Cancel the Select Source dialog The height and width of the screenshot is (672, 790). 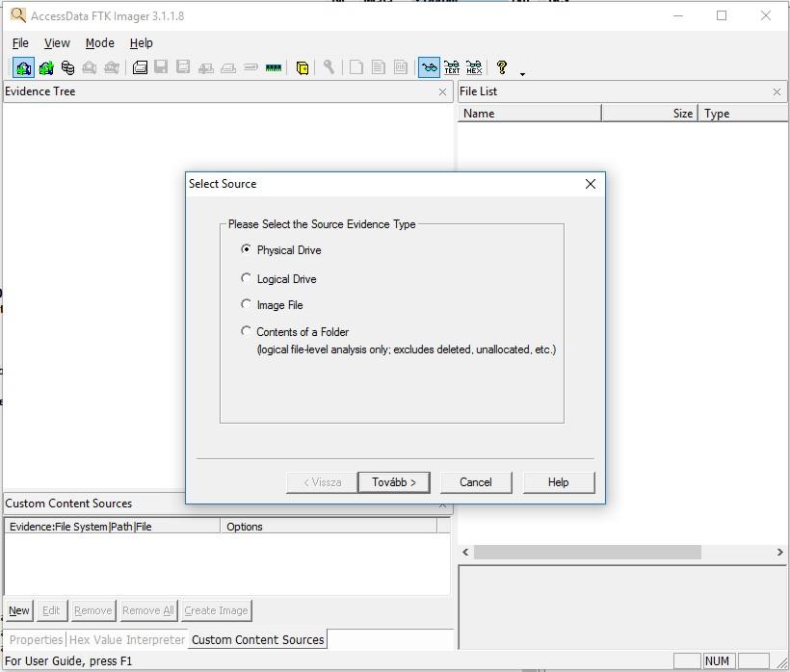pos(476,482)
